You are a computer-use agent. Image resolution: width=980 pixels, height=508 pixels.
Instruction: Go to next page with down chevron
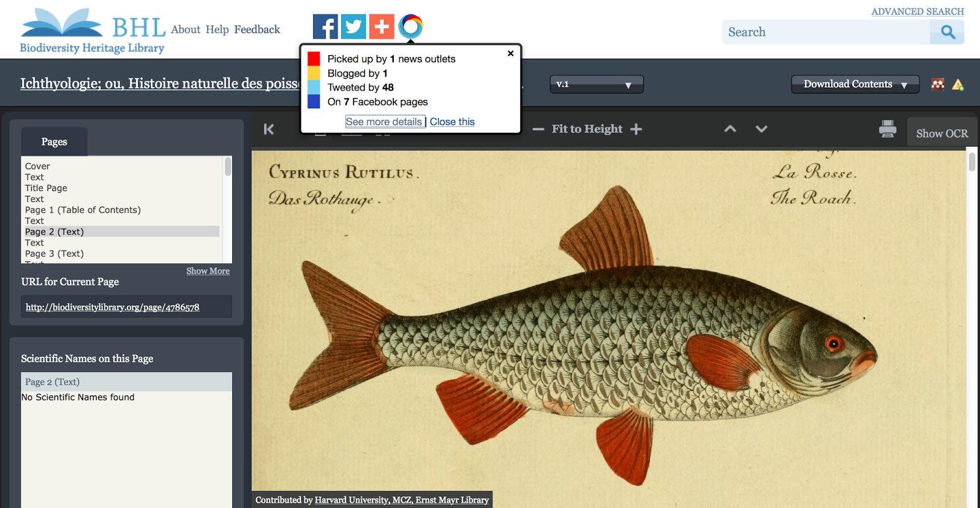click(761, 129)
